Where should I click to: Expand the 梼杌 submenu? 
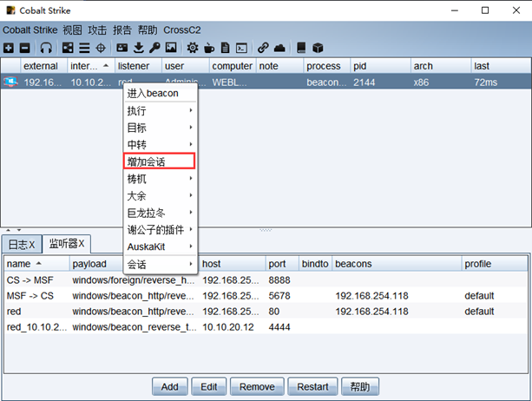[x=161, y=179]
